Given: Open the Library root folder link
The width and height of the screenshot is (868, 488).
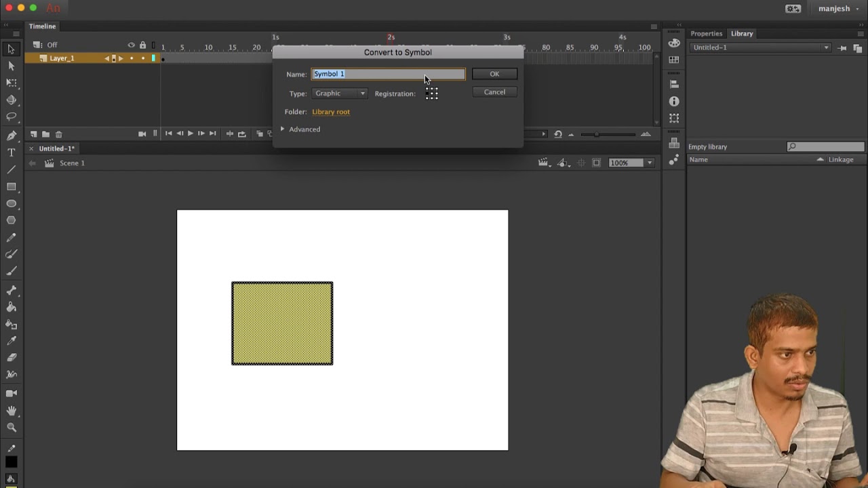Looking at the screenshot, I should [x=331, y=112].
